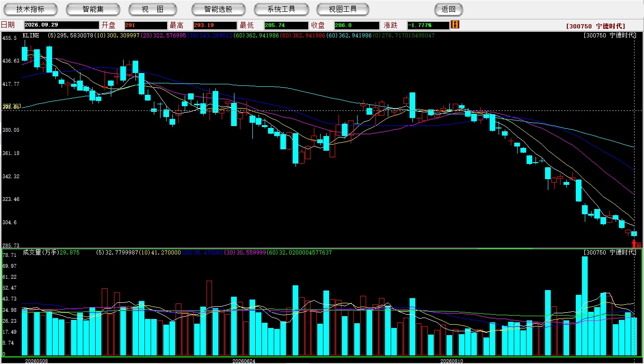The height and width of the screenshot is (364, 644).
Task: Open the 视图工具 button
Action: (x=343, y=9)
